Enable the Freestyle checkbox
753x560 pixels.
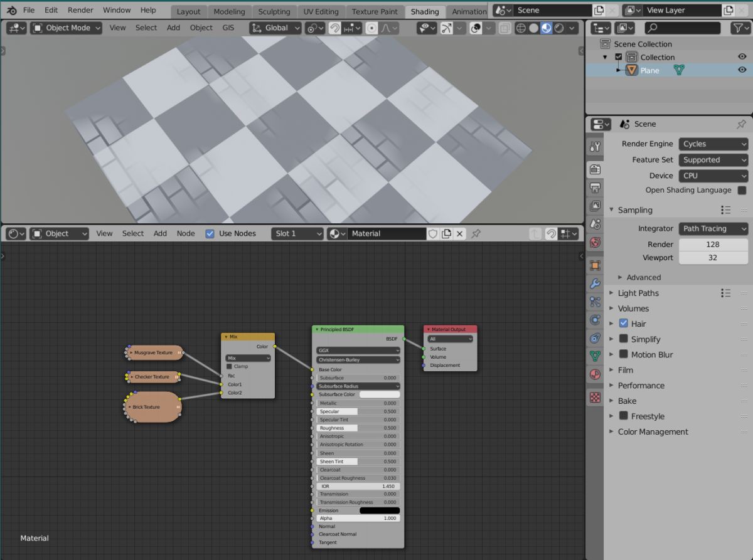click(623, 416)
